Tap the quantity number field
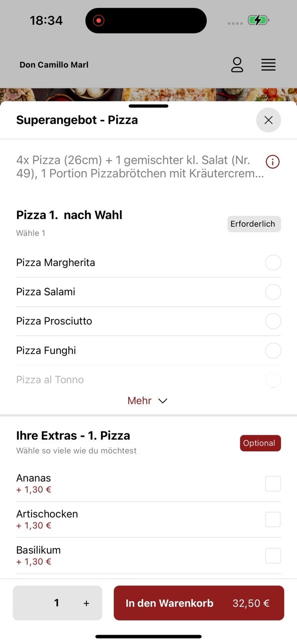297x644 pixels. (56, 603)
